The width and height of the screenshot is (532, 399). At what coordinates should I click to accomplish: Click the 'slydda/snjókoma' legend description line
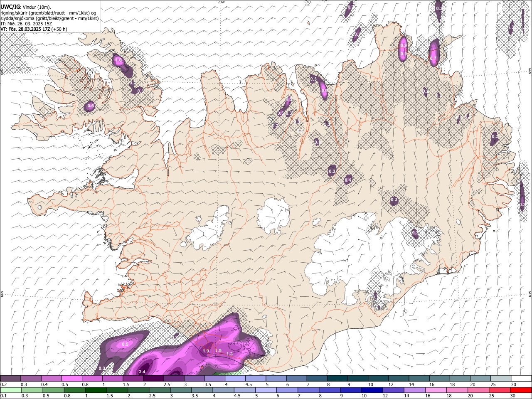[49, 18]
